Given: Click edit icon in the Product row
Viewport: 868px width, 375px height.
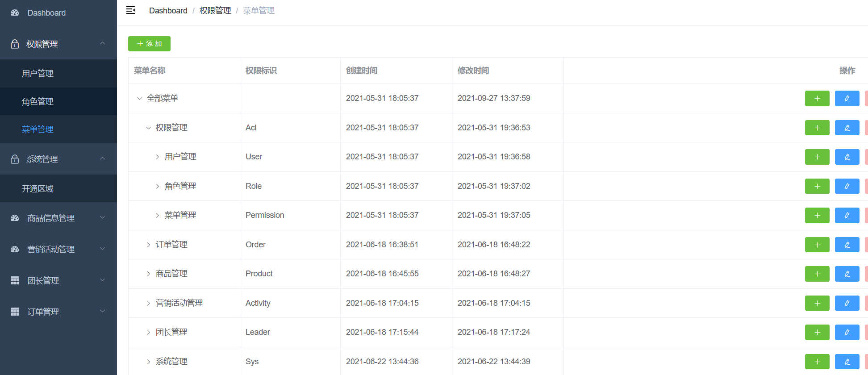Looking at the screenshot, I should [x=847, y=274].
